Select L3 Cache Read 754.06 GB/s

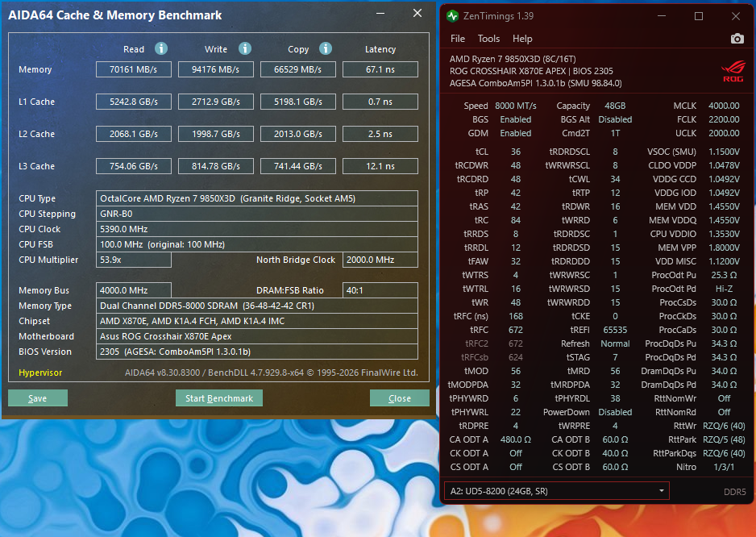pyautogui.click(x=134, y=166)
